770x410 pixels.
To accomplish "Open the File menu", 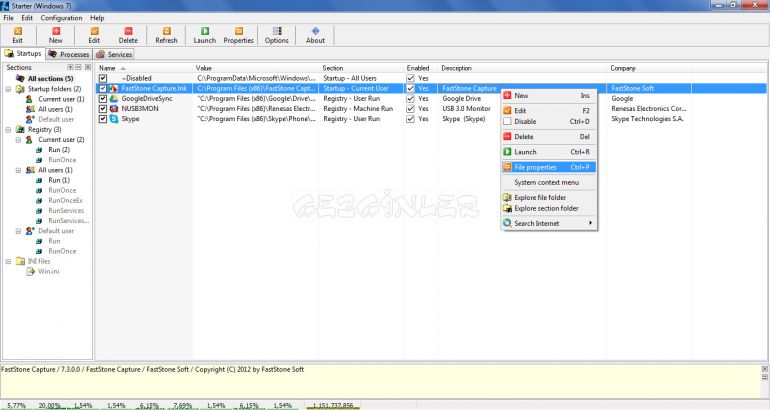I will pos(8,18).
